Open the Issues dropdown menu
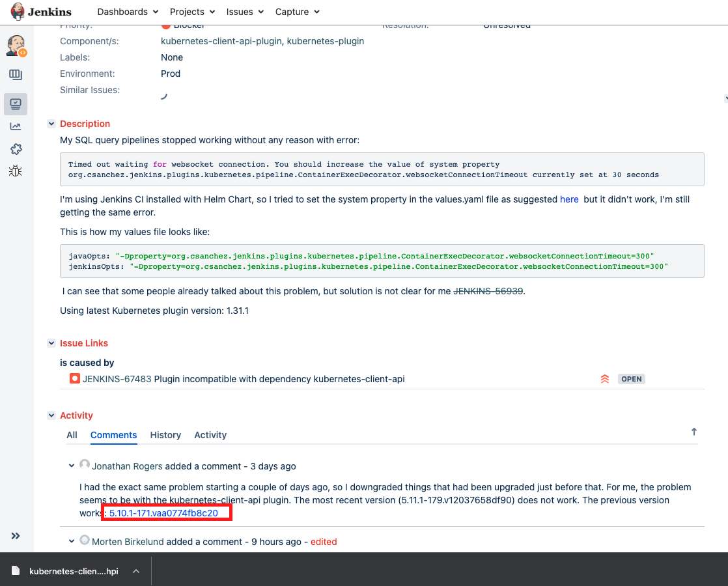Screen dimensions: 728x586 point(245,12)
